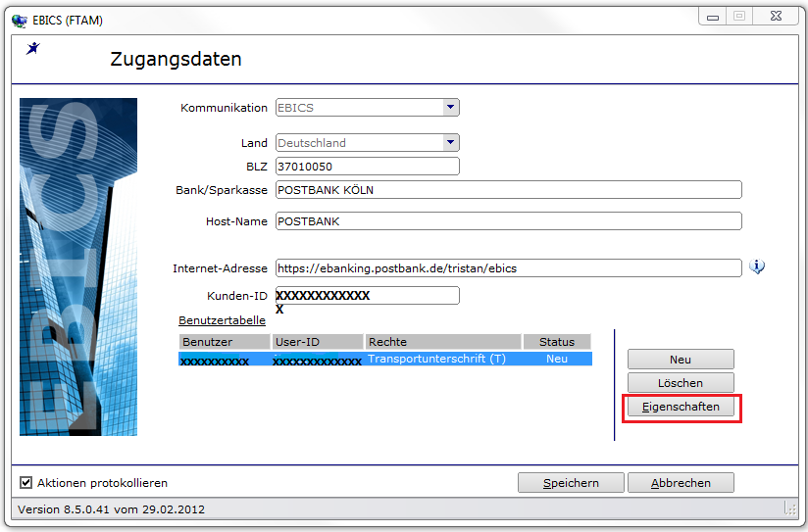This screenshot has height=532, width=808.
Task: Close the EBICS (FTAM) window
Action: 776,17
